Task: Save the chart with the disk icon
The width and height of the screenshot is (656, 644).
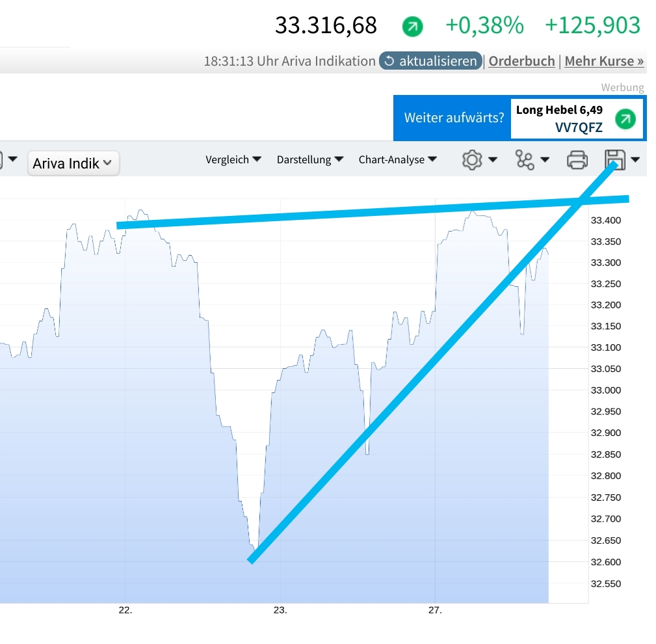Action: (x=614, y=159)
